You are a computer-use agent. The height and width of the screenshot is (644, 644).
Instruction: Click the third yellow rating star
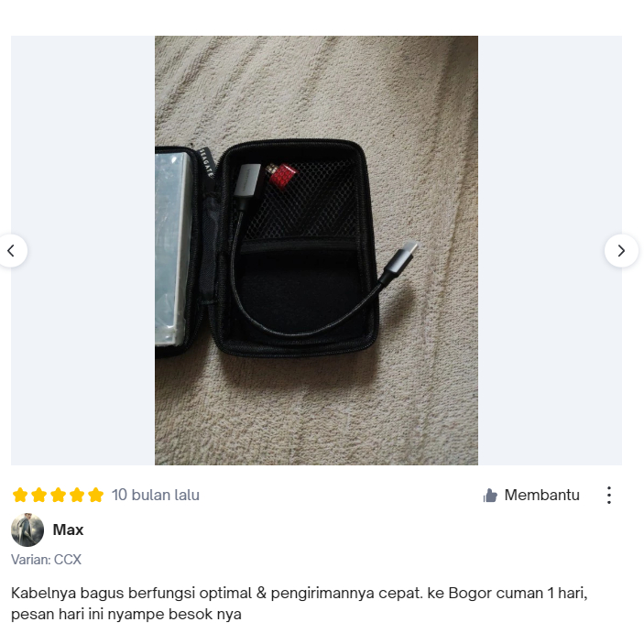[x=58, y=495]
